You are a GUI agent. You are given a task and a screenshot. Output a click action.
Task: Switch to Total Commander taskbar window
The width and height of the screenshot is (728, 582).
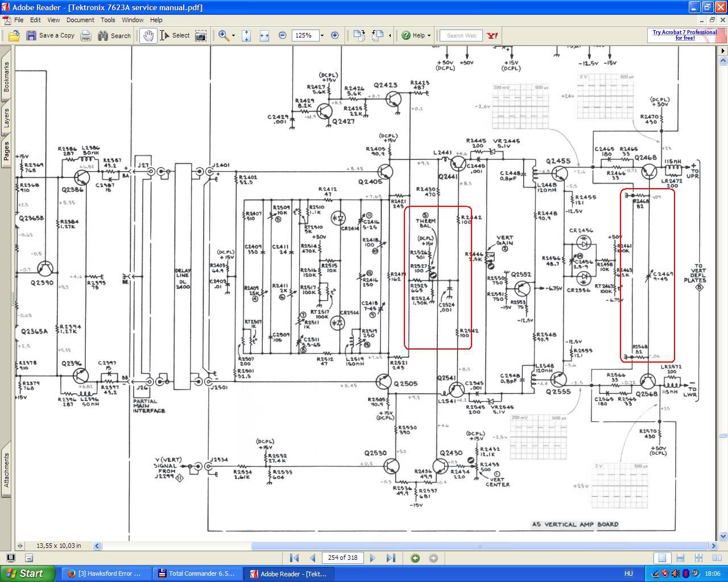pyautogui.click(x=197, y=573)
